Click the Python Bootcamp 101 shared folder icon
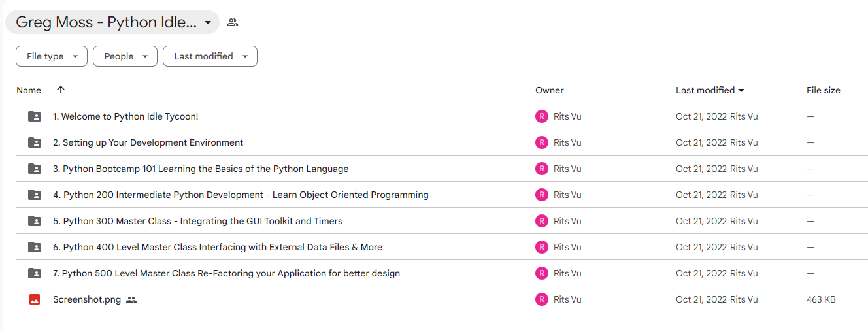The image size is (868, 332). (x=35, y=169)
